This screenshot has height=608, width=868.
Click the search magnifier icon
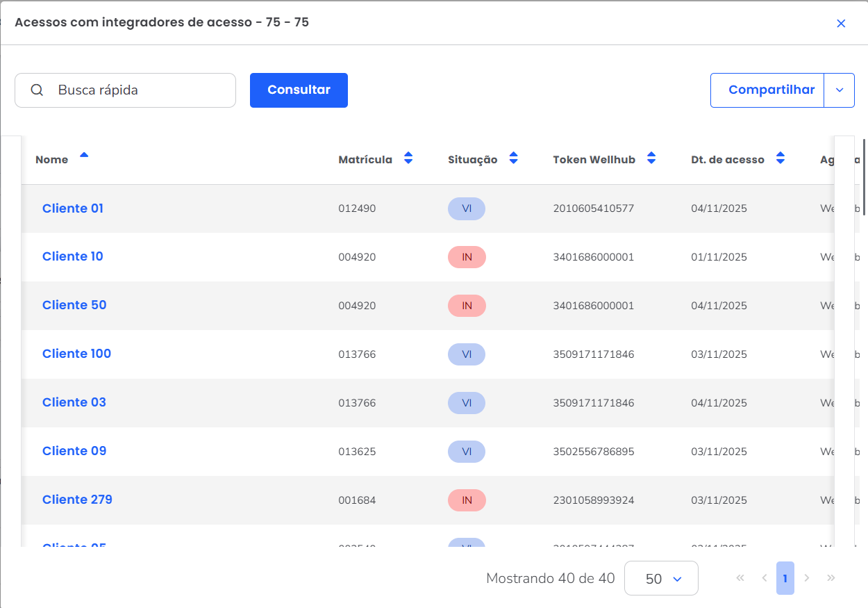pyautogui.click(x=37, y=90)
